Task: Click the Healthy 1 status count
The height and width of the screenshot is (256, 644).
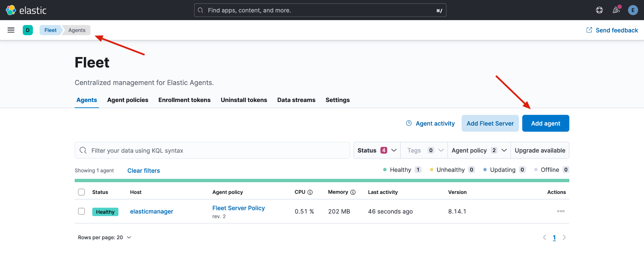Action: pyautogui.click(x=402, y=170)
